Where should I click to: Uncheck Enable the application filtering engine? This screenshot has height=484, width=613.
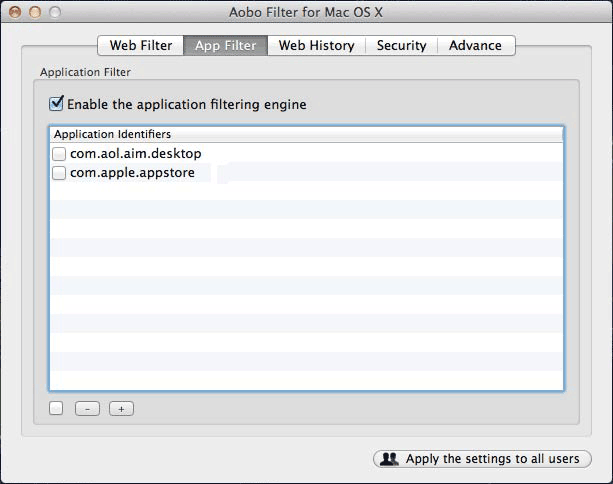tap(56, 104)
